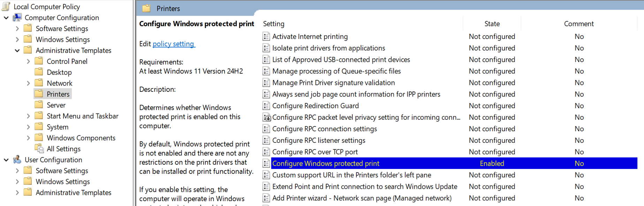Screen dimensions: 644x206
Task: Click the policy icon beside Activate Internet printing
Action: tap(266, 37)
